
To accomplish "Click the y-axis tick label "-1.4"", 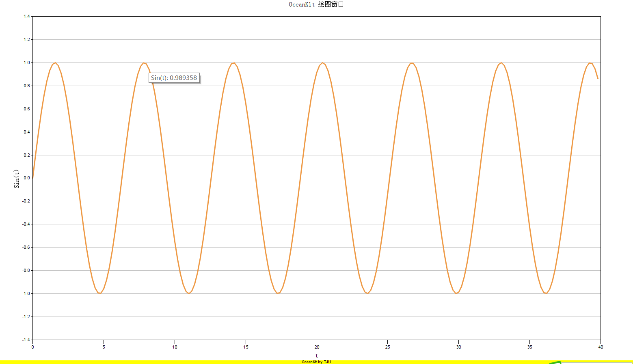I will pos(26,340).
